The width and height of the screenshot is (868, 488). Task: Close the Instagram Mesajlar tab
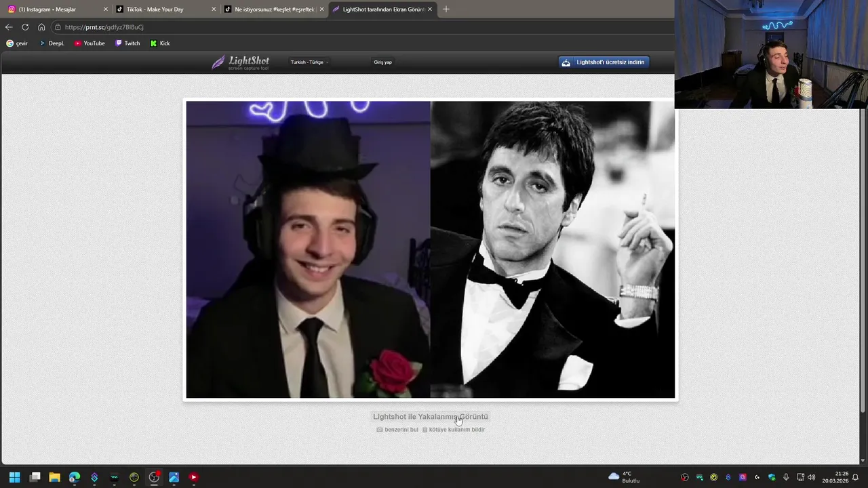click(105, 9)
